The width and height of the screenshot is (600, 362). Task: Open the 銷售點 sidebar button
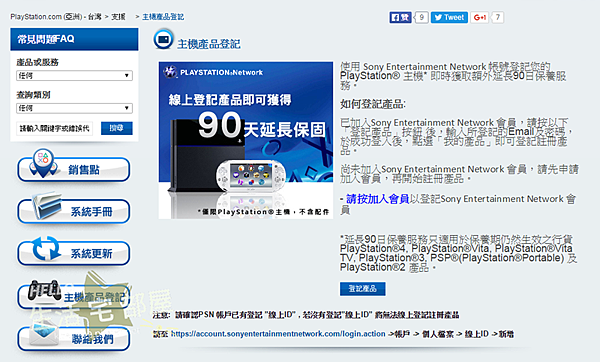(73, 169)
